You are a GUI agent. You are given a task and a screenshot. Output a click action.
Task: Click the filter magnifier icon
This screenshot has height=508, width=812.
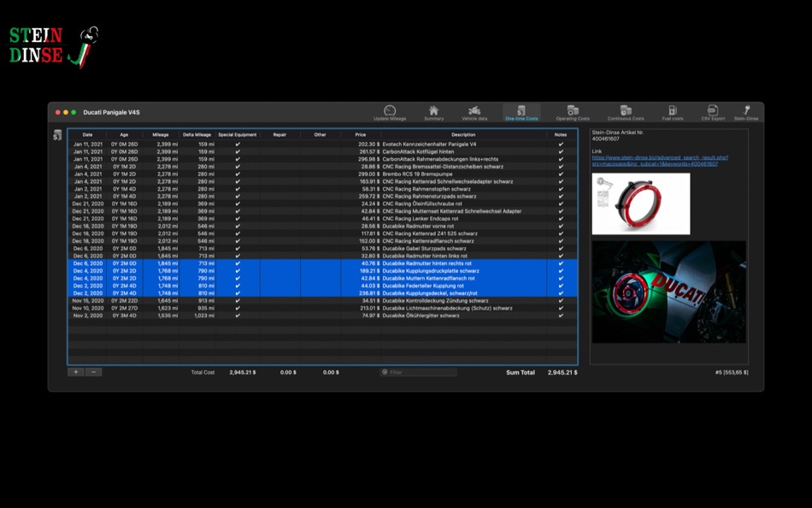pos(385,372)
